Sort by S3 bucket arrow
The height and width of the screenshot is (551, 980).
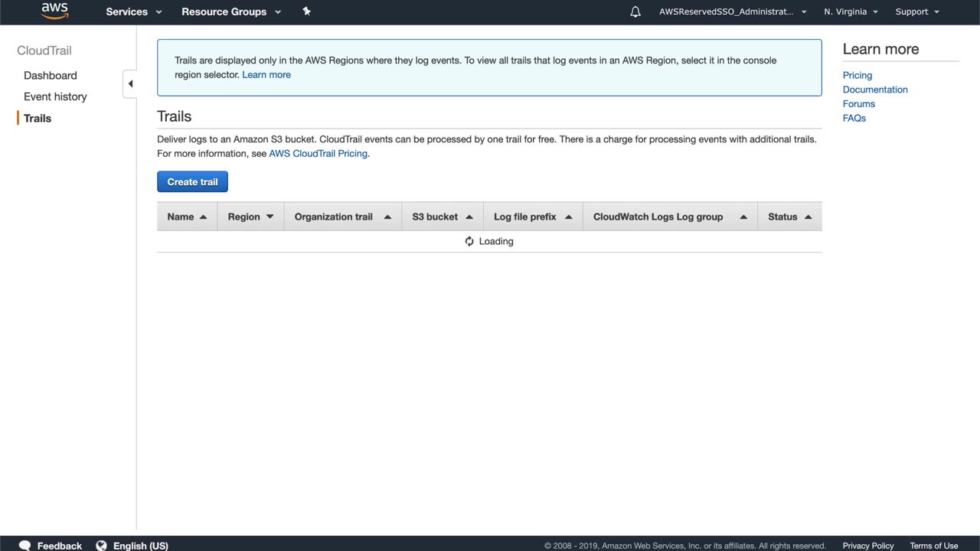[469, 217]
